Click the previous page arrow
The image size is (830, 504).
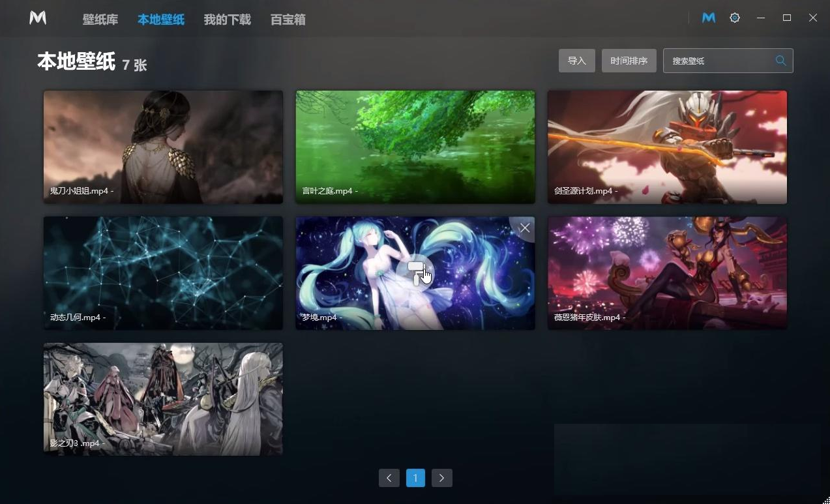389,477
